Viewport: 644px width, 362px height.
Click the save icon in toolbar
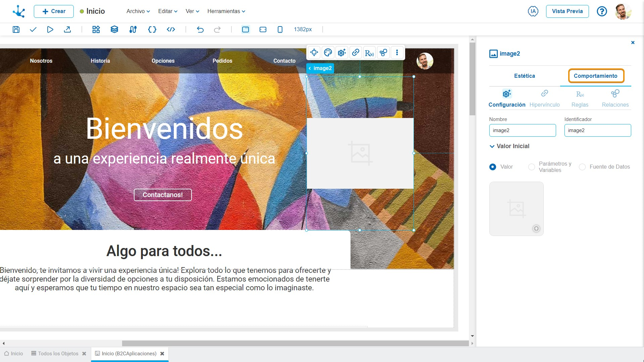tap(16, 29)
